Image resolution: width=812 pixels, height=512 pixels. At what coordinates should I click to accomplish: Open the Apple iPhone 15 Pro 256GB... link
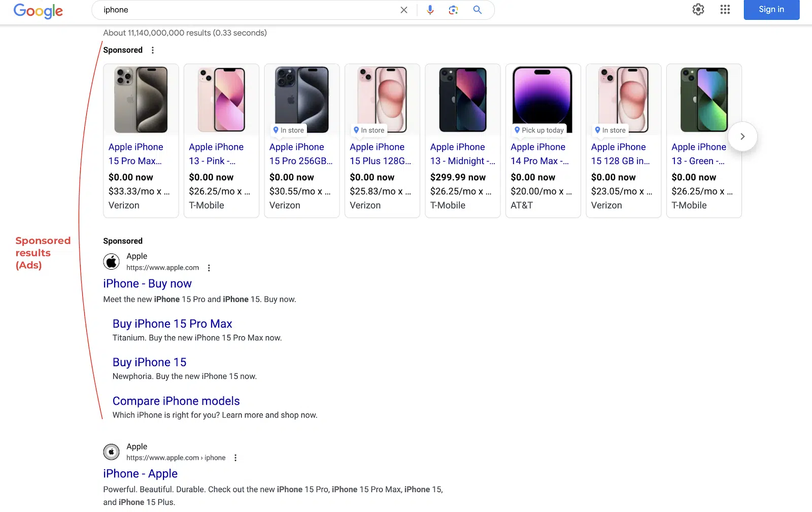pos(301,154)
